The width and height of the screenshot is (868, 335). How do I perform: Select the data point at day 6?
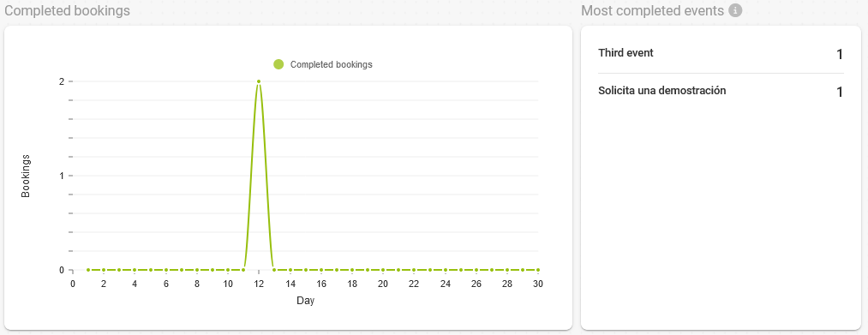(165, 270)
